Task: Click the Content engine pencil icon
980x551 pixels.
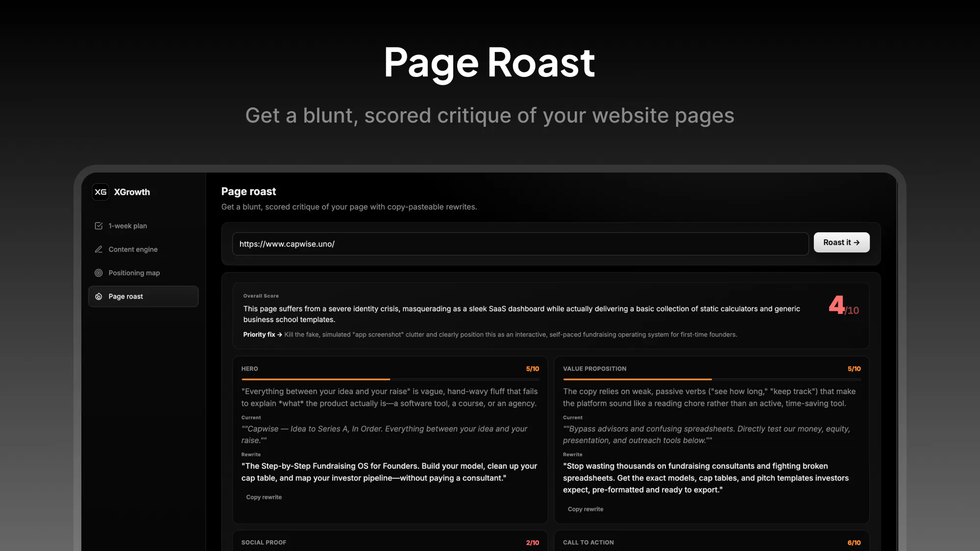Action: pyautogui.click(x=98, y=250)
